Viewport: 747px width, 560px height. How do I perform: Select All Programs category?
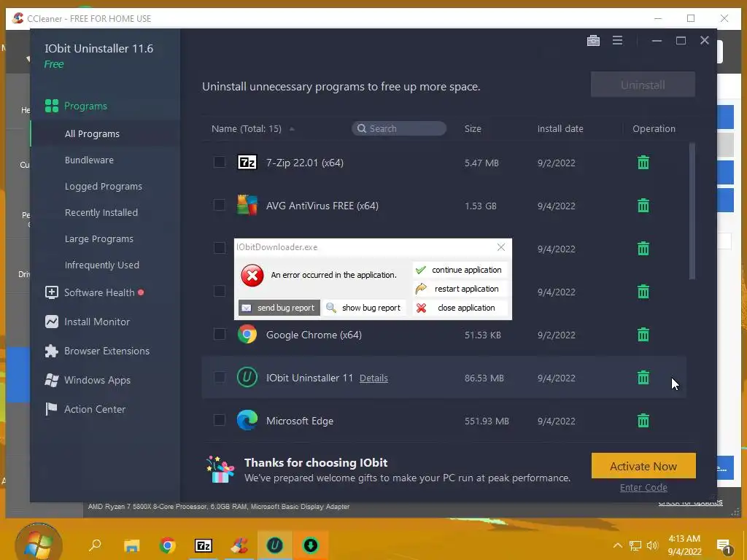pos(92,134)
